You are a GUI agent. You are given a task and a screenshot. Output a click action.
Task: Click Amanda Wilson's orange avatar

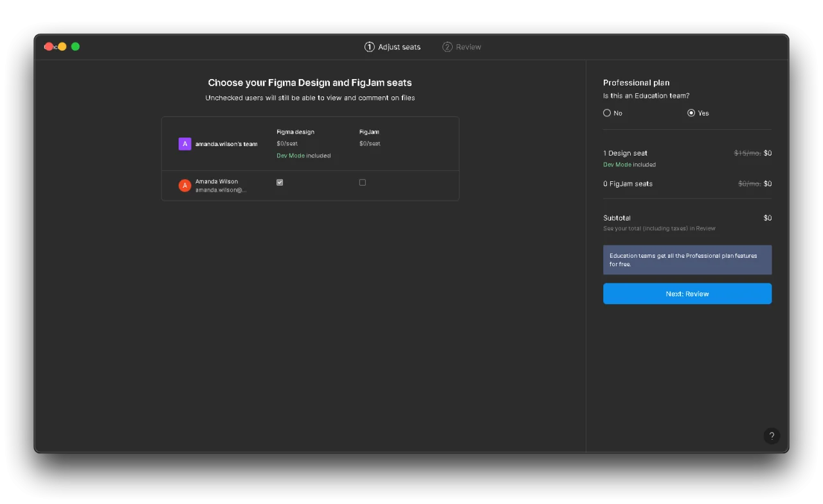[x=185, y=186]
